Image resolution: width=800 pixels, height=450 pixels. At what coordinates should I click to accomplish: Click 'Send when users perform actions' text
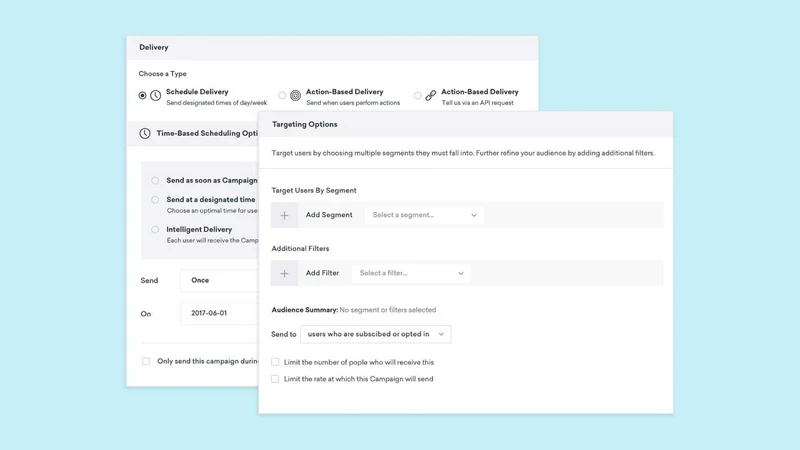pos(353,103)
